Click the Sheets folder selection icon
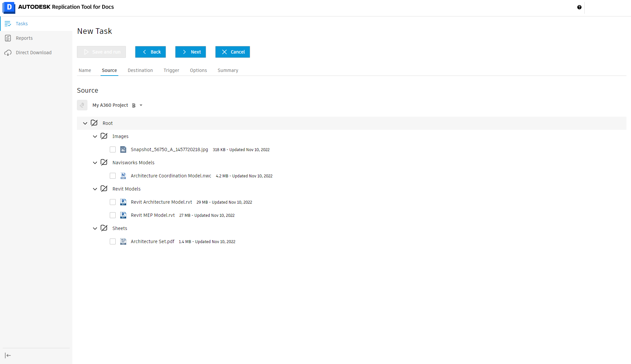This screenshot has height=364, width=631. [104, 228]
